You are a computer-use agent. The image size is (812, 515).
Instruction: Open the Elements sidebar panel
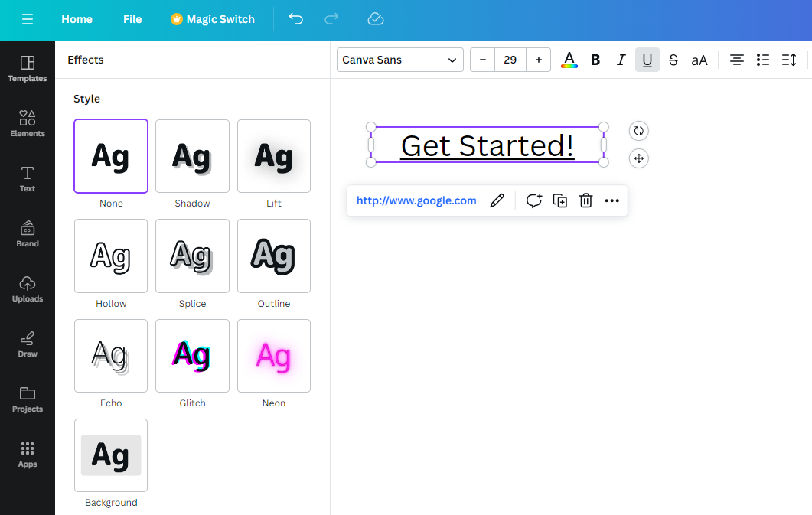pos(28,124)
